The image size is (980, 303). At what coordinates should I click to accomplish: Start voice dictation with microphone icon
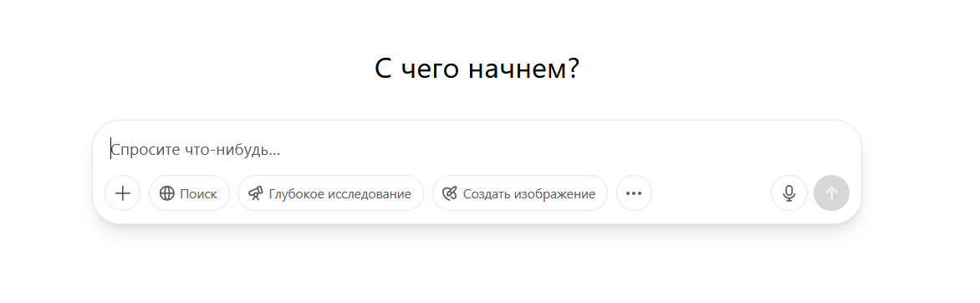[789, 193]
